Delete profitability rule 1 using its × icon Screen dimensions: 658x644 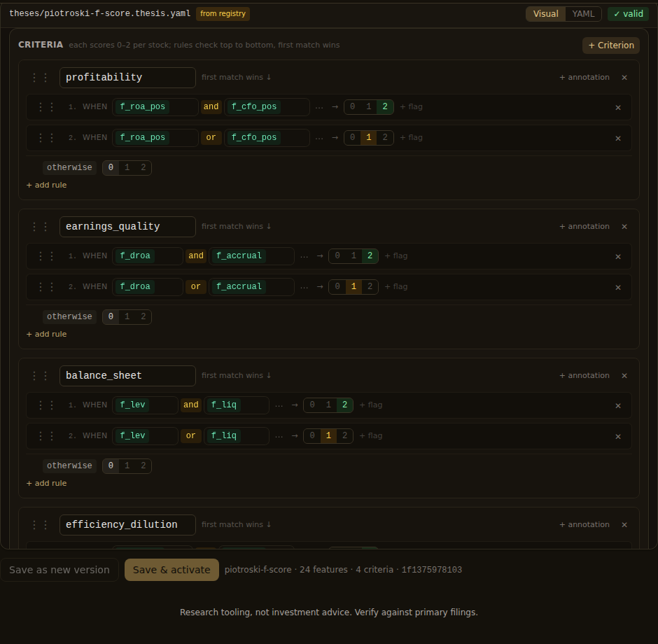pos(618,108)
